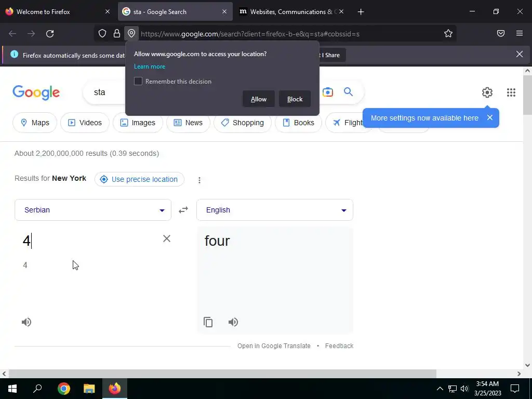Search by image with camera icon
532x399 pixels.
point(327,92)
